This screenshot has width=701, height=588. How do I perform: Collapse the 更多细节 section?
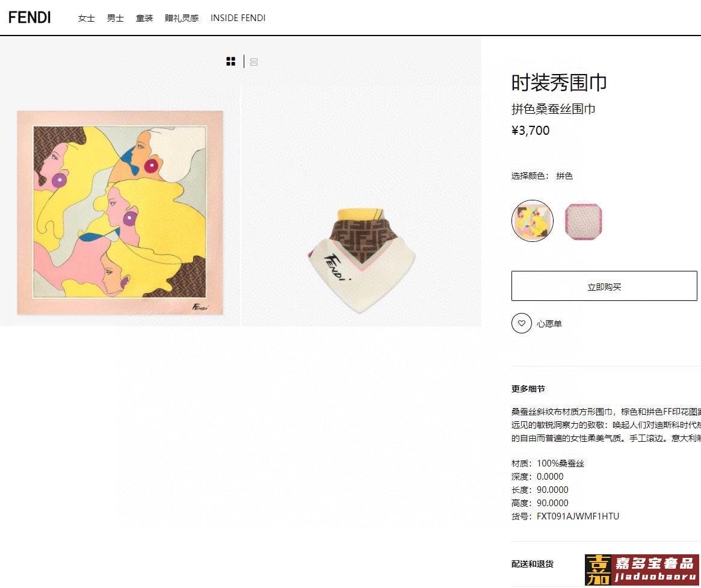pos(528,389)
